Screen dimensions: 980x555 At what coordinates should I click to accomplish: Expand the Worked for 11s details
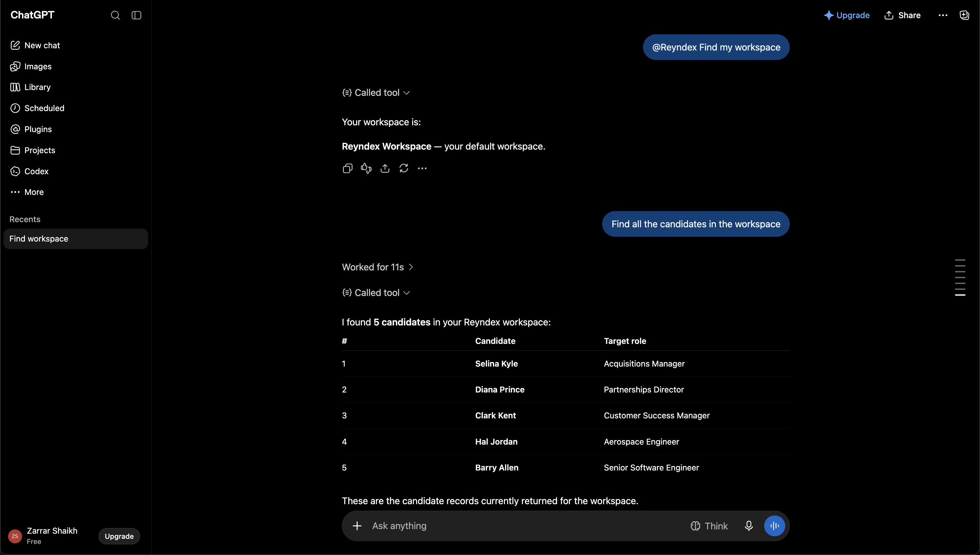coord(377,267)
